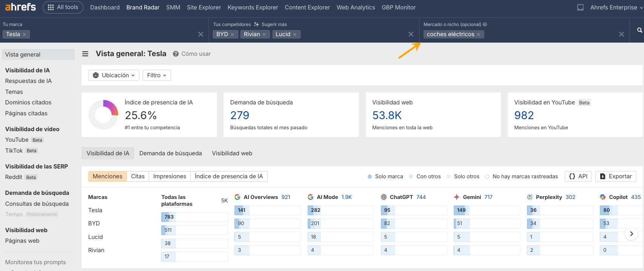This screenshot has width=644, height=271.
Task: Remove BYD from competitors
Action: (x=233, y=34)
